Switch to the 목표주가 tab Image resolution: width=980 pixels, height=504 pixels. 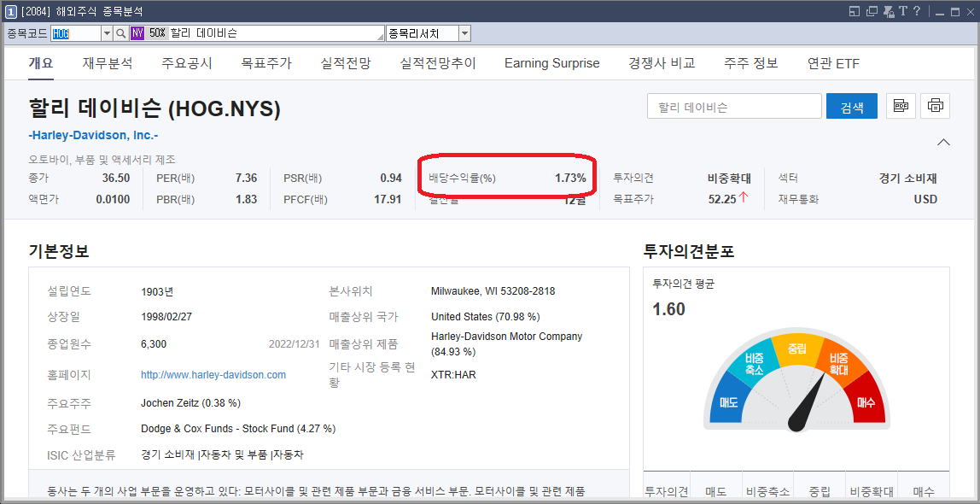point(266,63)
